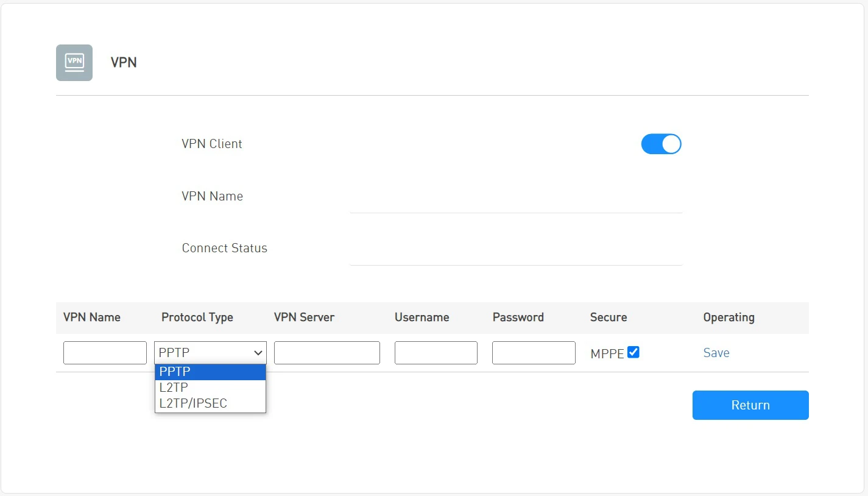Click into the VPN Server input field
This screenshot has height=496, width=868.
(x=327, y=353)
